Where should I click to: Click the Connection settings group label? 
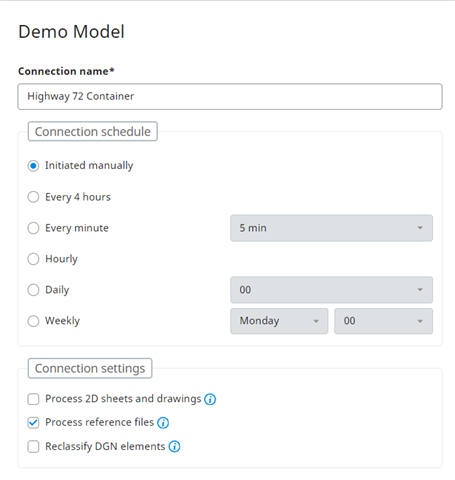click(90, 368)
